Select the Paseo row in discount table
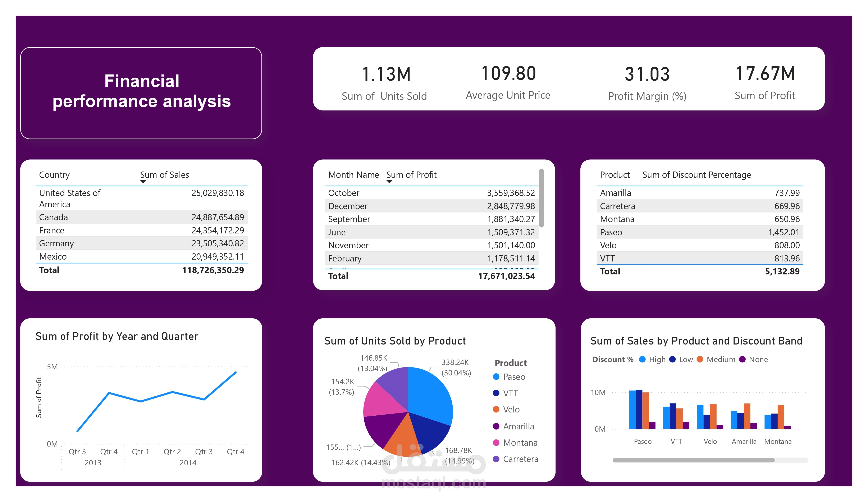Viewport: 868px width, 502px height. [x=700, y=232]
